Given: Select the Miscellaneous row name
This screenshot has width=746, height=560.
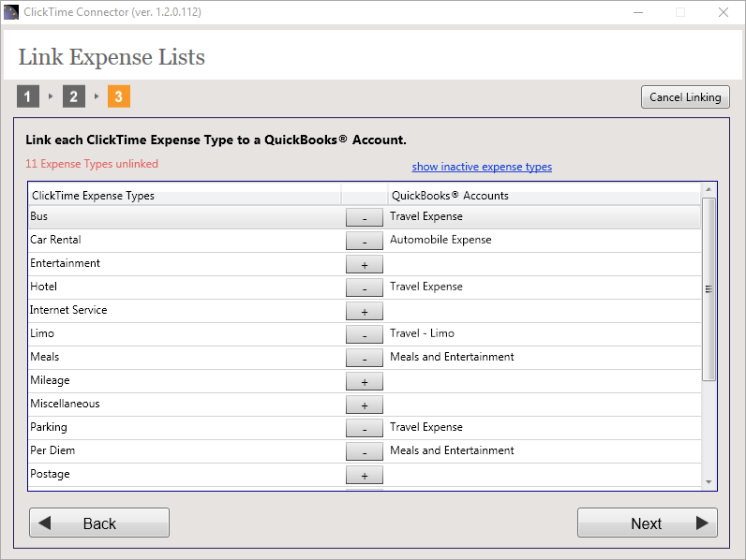Looking at the screenshot, I should 66,404.
